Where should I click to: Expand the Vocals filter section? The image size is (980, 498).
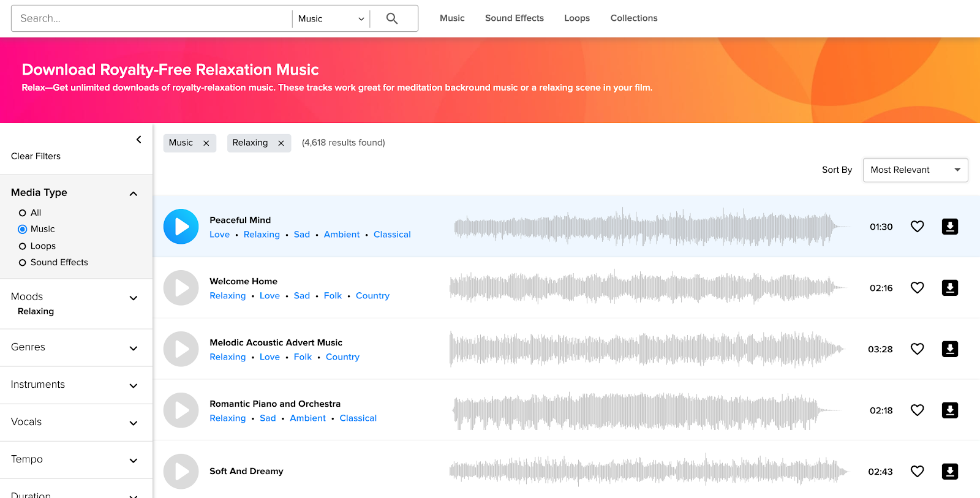[134, 423]
